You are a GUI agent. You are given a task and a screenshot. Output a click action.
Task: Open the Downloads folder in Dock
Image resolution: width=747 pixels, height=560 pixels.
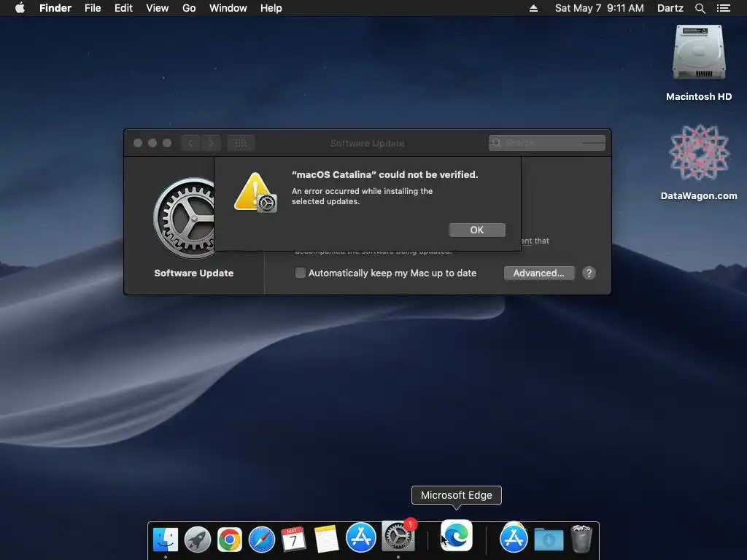[549, 540]
